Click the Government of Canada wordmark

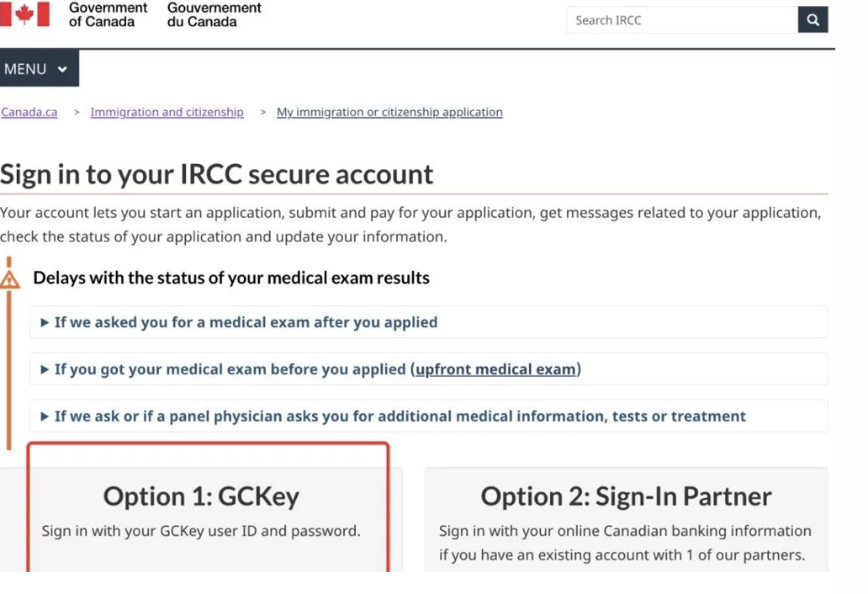[108, 14]
